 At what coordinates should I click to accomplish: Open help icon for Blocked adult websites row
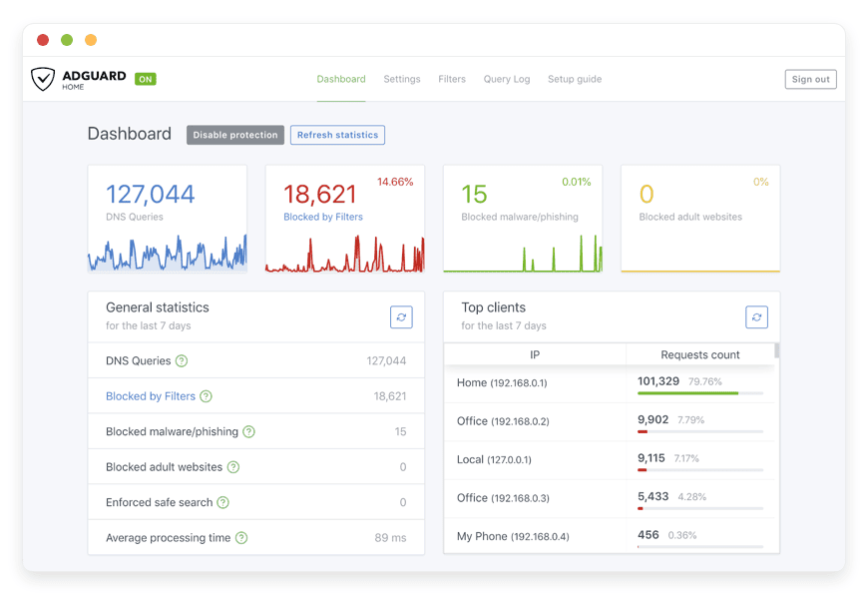(x=233, y=467)
